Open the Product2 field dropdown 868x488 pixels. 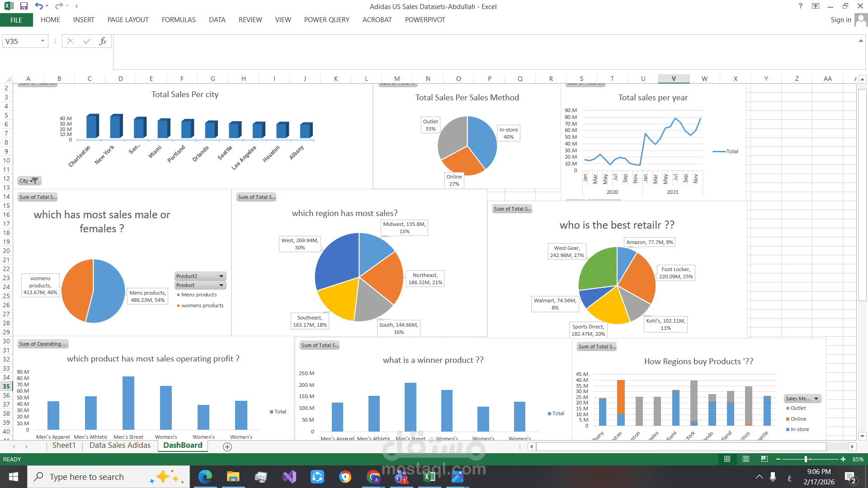pyautogui.click(x=200, y=276)
